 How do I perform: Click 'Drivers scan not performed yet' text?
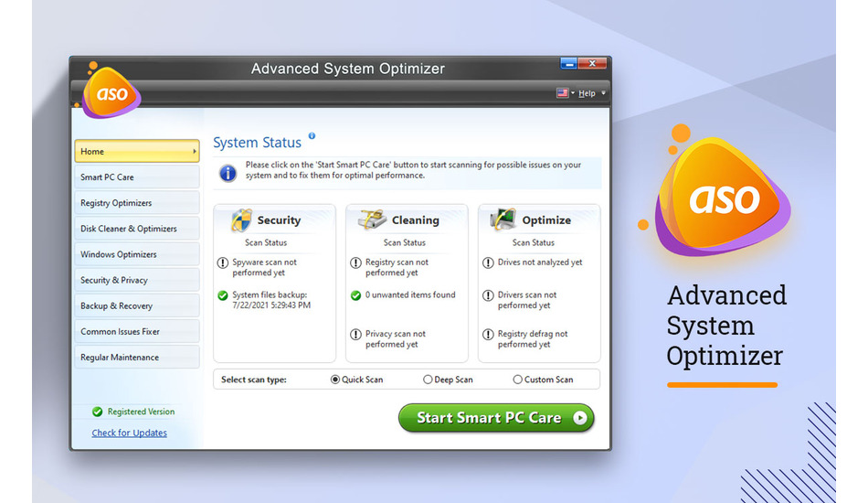527,300
